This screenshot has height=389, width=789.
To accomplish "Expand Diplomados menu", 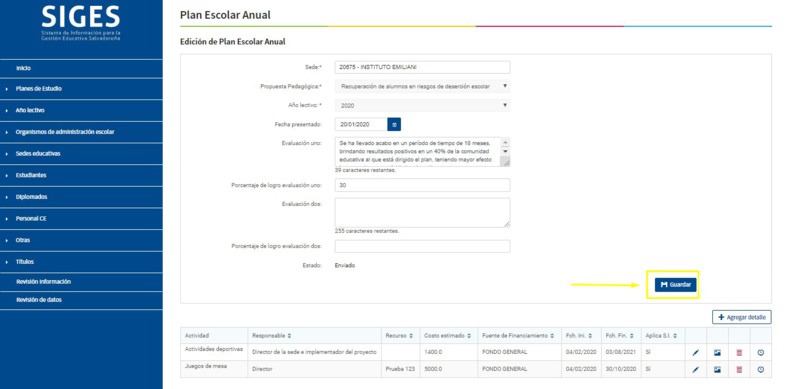I will [x=81, y=197].
